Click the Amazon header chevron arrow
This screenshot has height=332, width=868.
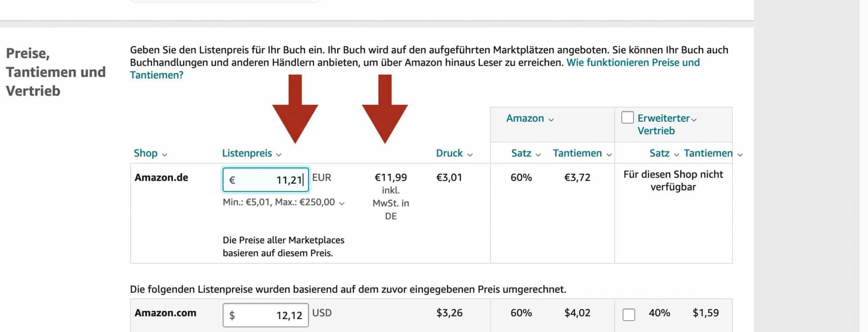pos(551,120)
